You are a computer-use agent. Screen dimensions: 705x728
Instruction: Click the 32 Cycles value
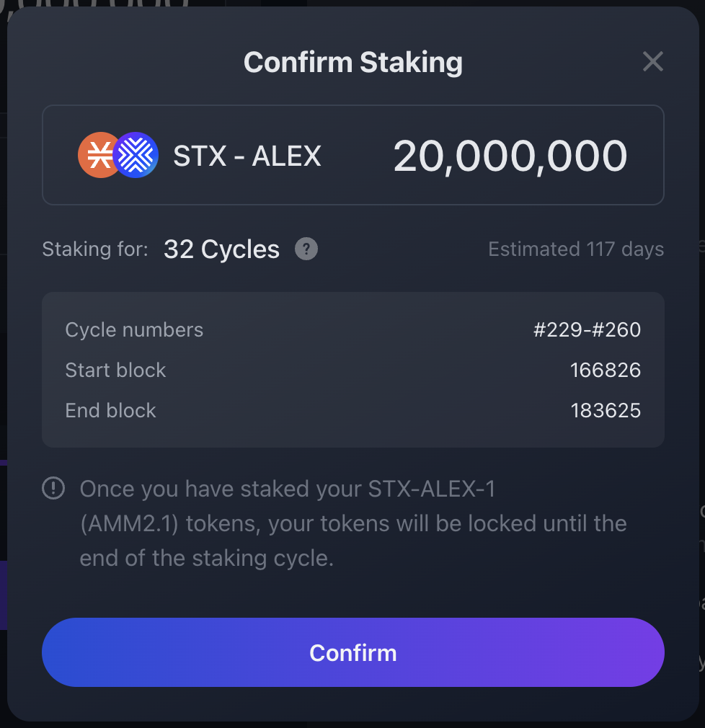click(x=221, y=249)
